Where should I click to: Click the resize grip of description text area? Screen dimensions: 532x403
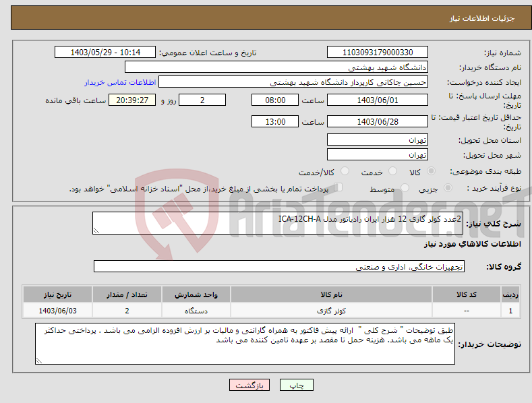(x=96, y=230)
